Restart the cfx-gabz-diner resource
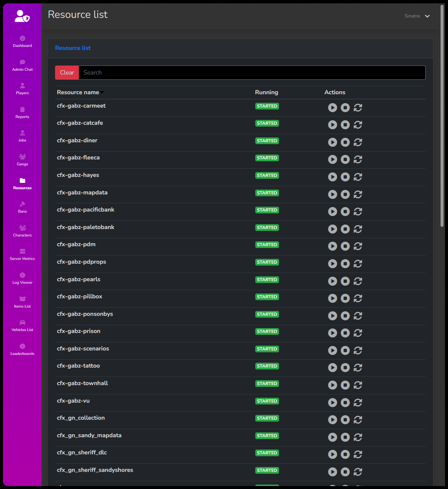 358,142
